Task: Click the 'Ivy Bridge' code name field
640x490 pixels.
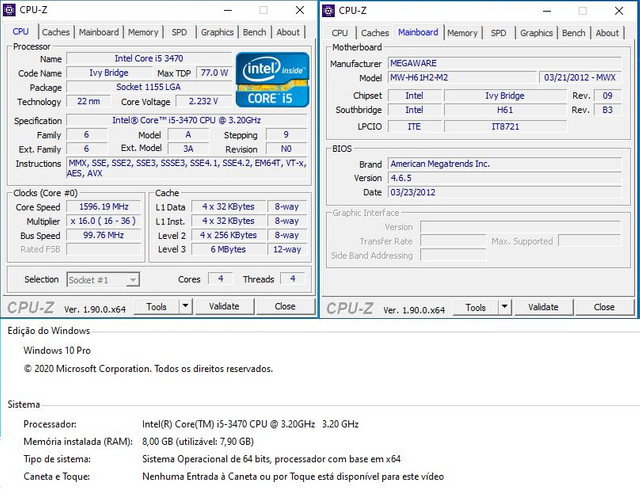Action: [109, 73]
